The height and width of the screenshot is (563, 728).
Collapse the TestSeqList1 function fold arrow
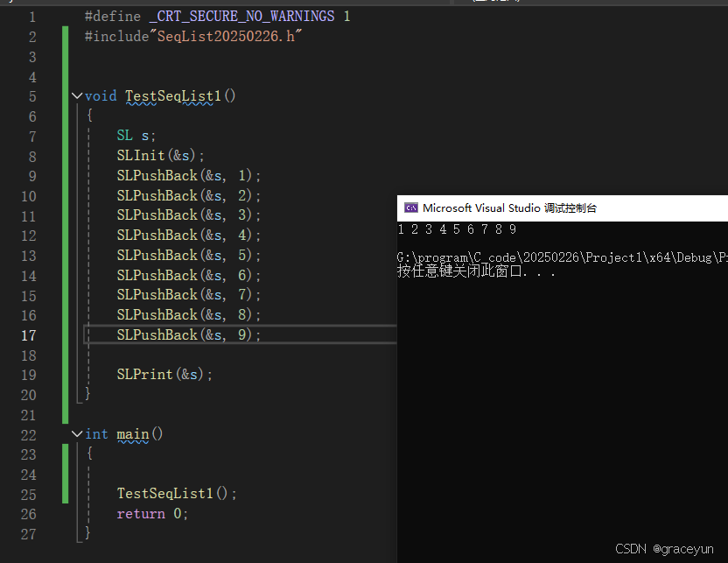(x=77, y=96)
